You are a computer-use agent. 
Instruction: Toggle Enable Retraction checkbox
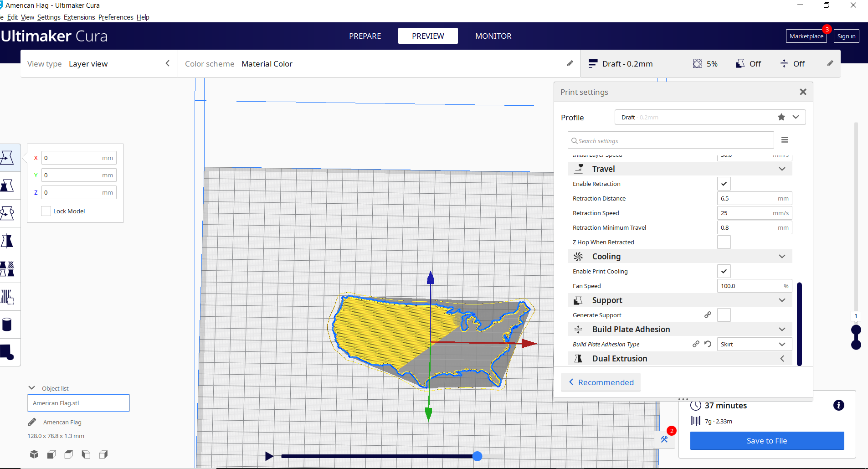click(724, 184)
